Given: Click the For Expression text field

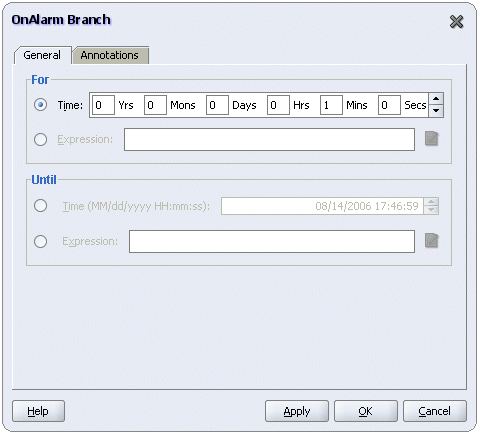Looking at the screenshot, I should pyautogui.click(x=269, y=139).
